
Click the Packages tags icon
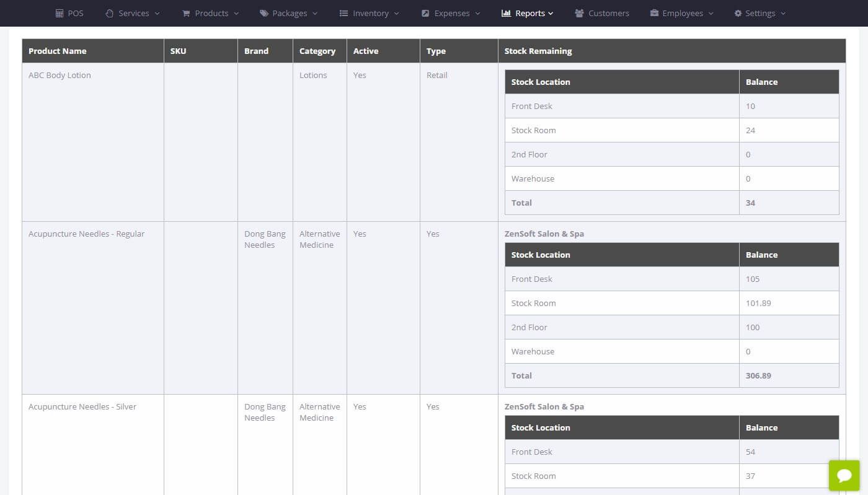pos(264,13)
